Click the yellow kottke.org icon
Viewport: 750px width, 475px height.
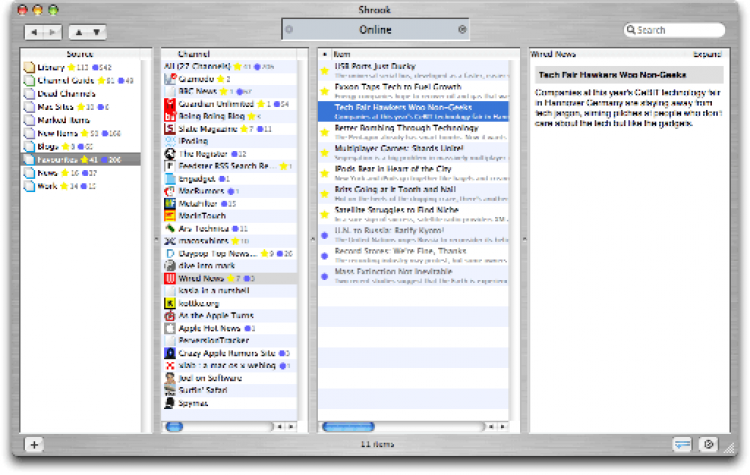point(170,303)
